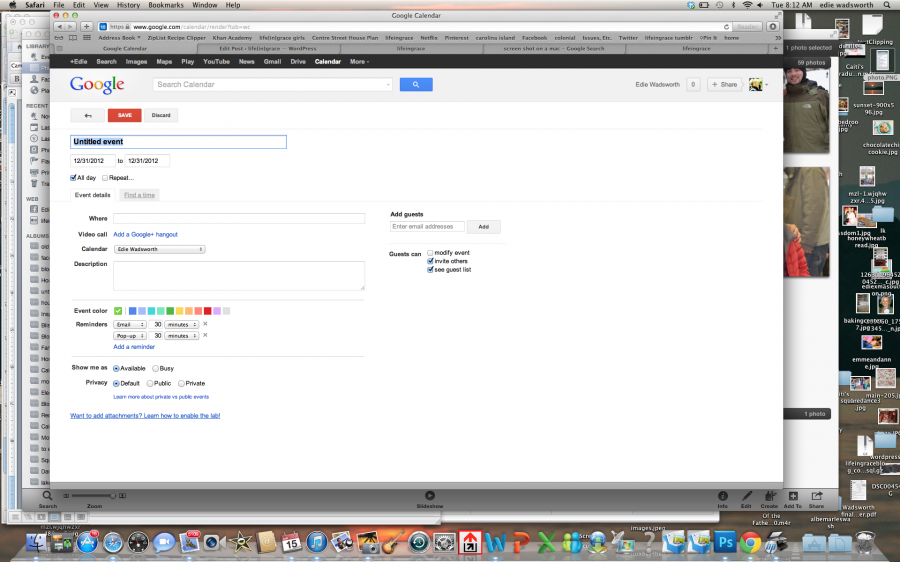Click the Safari back navigation arrow
This screenshot has width=900, height=562.
pyautogui.click(x=60, y=26)
